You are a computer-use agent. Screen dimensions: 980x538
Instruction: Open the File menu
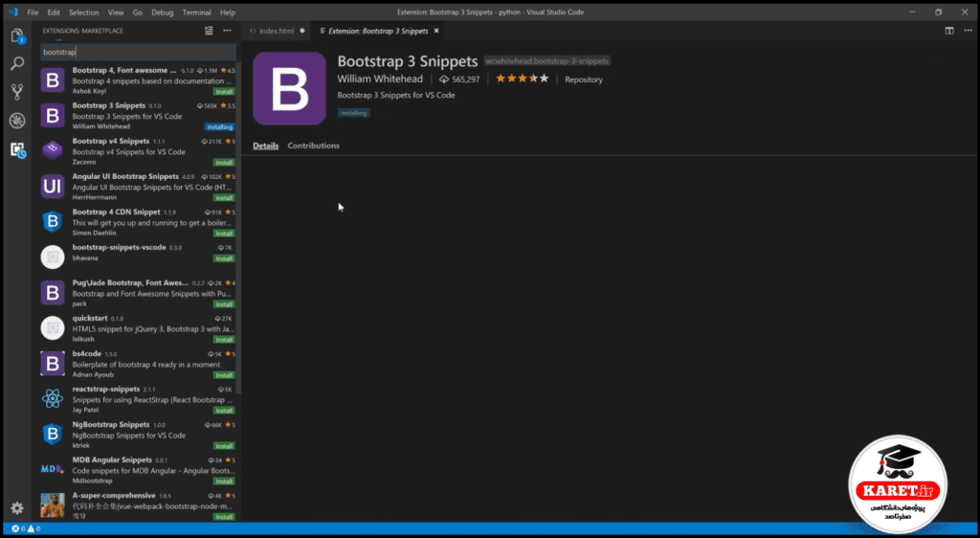(33, 11)
